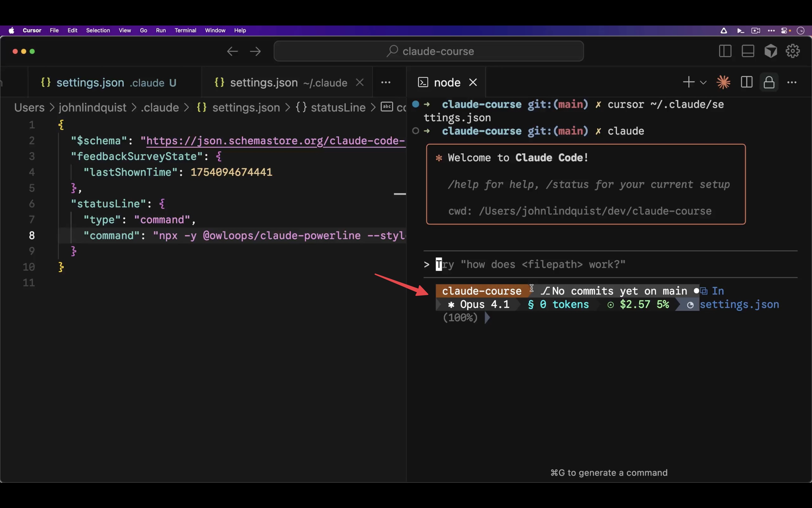Open the Terminal menu
Viewport: 812px width, 508px height.
pos(186,31)
